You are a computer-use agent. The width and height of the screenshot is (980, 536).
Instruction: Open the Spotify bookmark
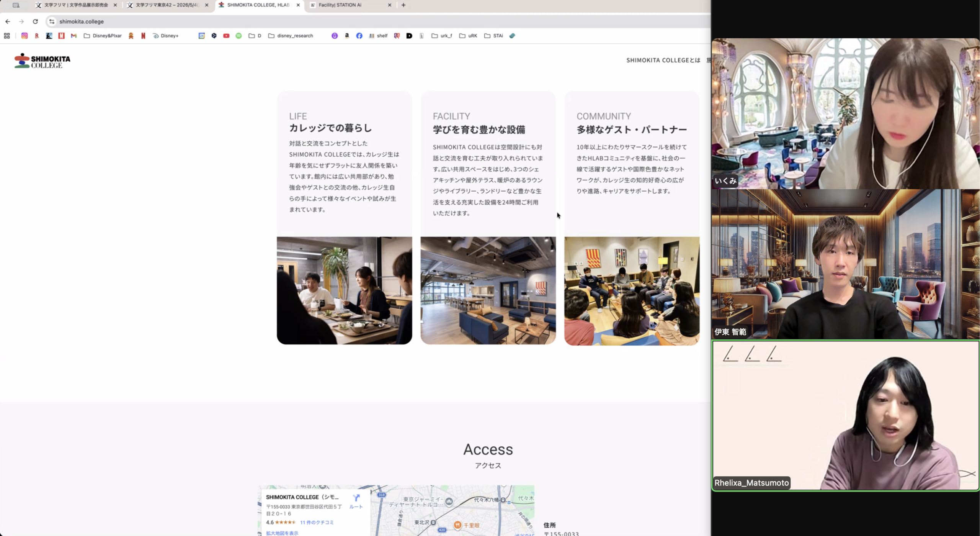pos(238,36)
